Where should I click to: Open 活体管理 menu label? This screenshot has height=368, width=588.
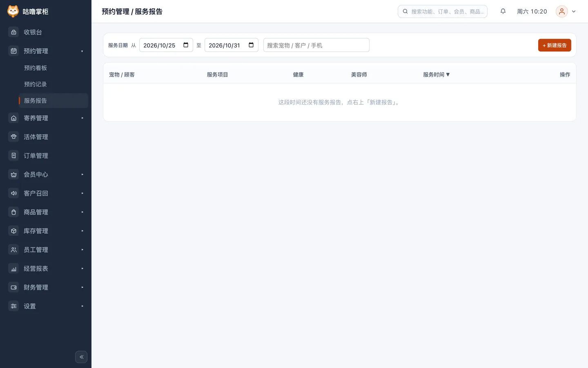tap(36, 137)
